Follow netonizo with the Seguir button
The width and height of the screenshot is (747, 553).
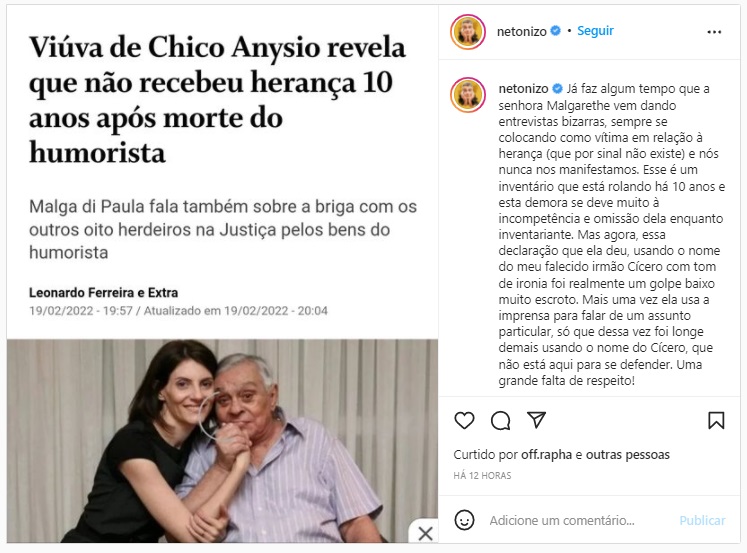595,31
